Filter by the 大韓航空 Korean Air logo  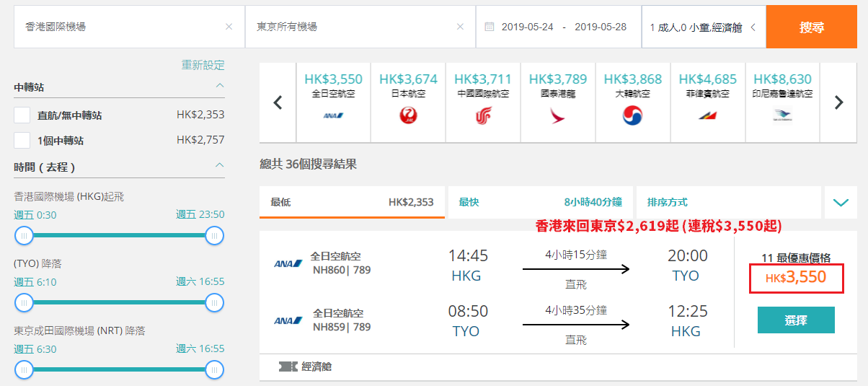(x=632, y=115)
